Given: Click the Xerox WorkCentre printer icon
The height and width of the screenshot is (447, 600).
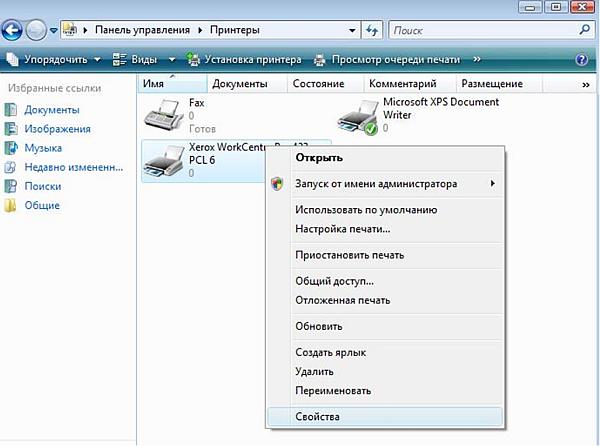Looking at the screenshot, I should [x=163, y=159].
